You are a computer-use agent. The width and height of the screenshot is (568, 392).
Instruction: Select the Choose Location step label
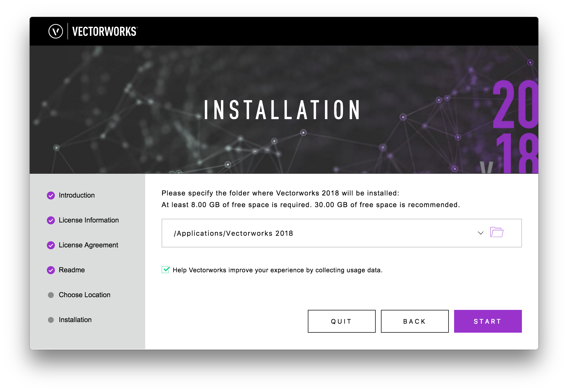click(85, 295)
